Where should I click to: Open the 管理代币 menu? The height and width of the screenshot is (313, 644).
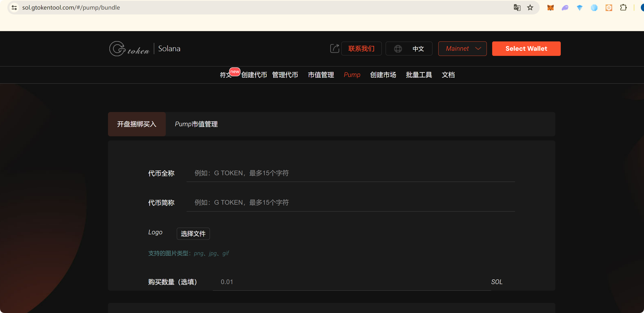pyautogui.click(x=285, y=75)
